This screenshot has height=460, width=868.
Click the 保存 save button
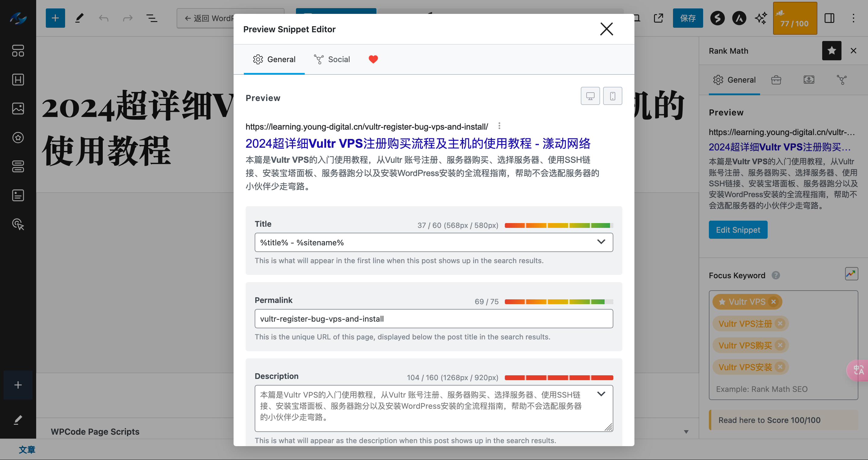[688, 18]
